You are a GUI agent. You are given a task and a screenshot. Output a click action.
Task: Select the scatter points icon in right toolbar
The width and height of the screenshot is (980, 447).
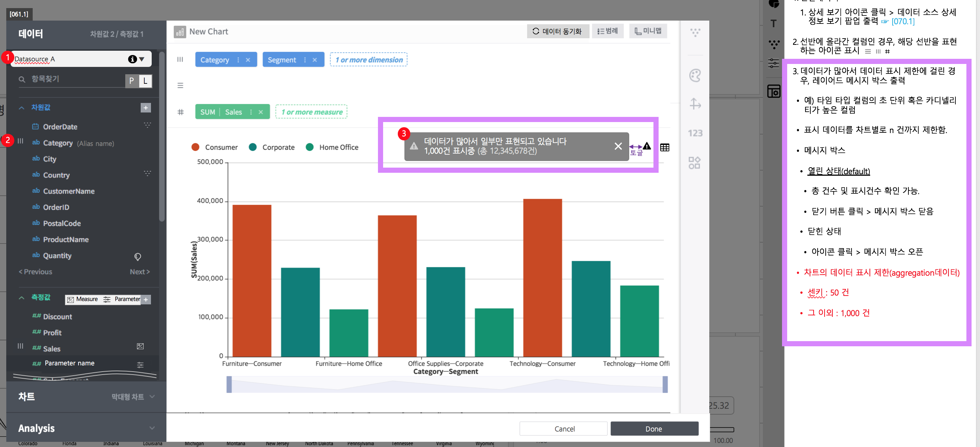click(x=695, y=32)
